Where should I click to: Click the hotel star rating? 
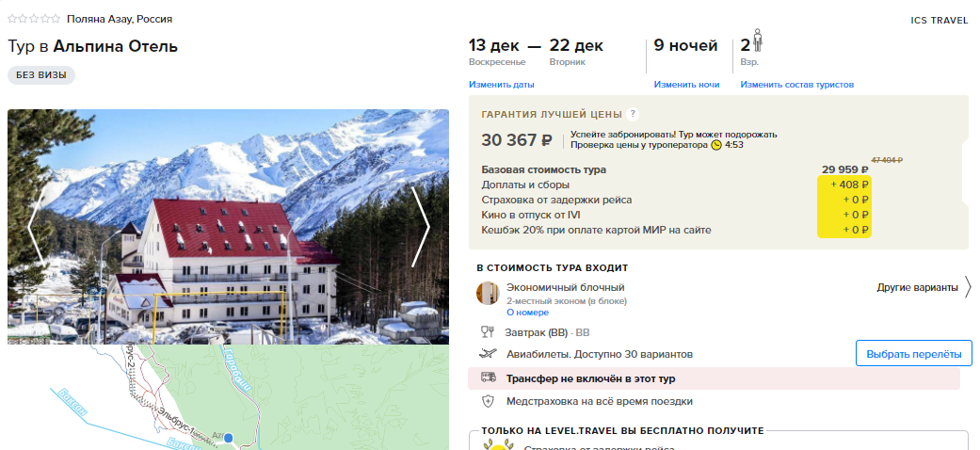pos(34,19)
